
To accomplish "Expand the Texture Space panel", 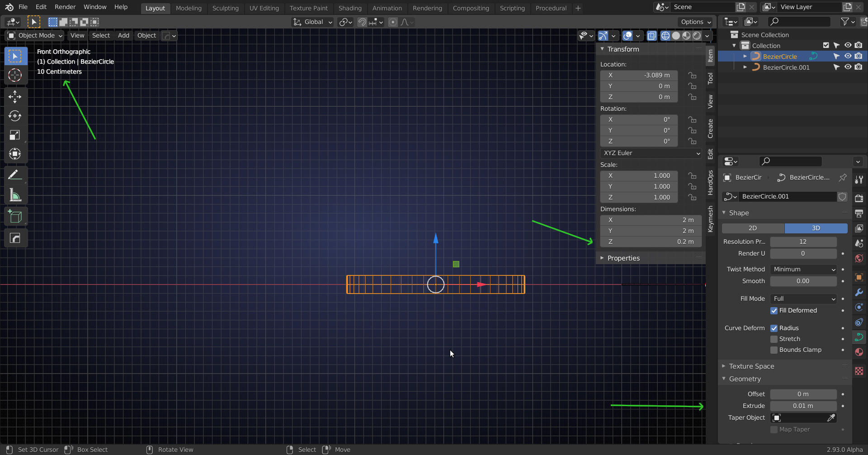I will click(752, 366).
